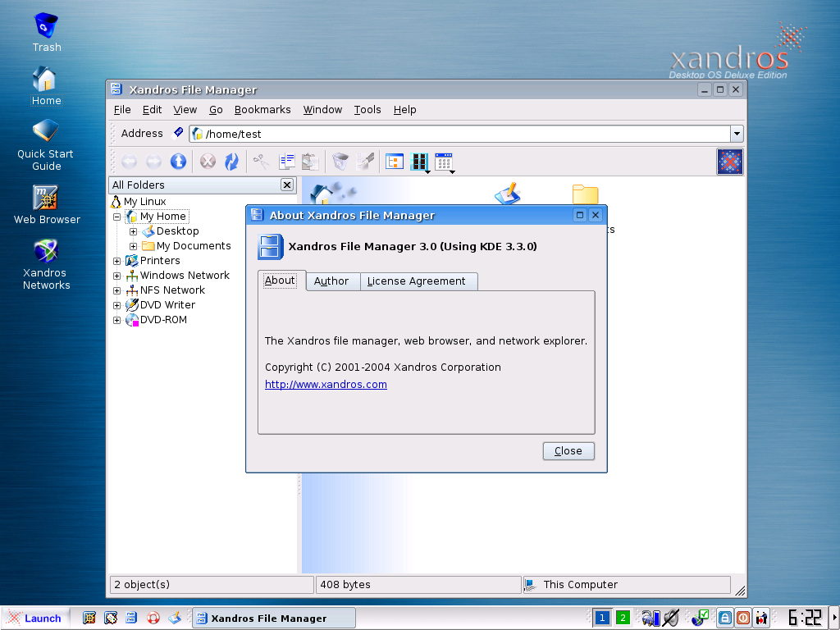Click Close button in About dialog
The image size is (840, 630).
coord(568,451)
